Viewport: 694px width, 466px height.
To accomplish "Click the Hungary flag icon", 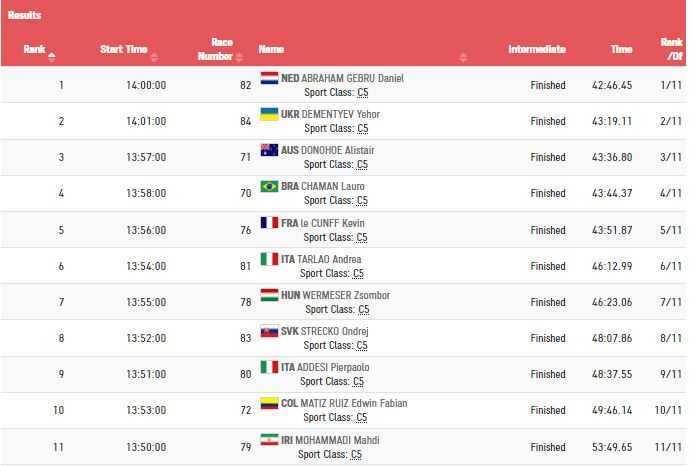I will pos(269,295).
